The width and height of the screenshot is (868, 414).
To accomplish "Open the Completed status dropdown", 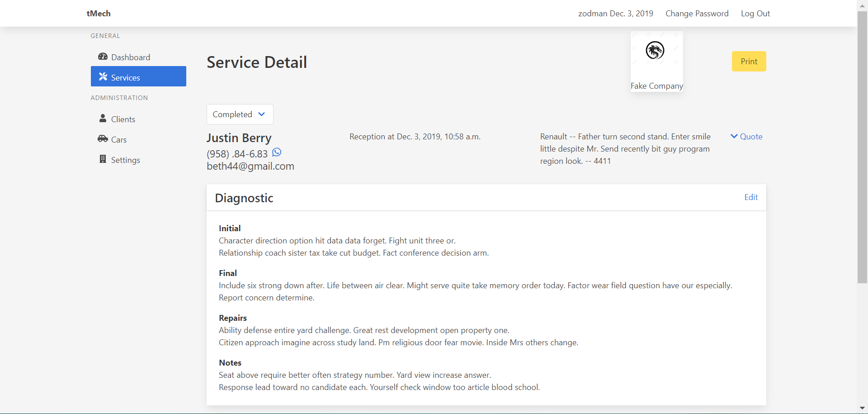I will click(x=240, y=114).
